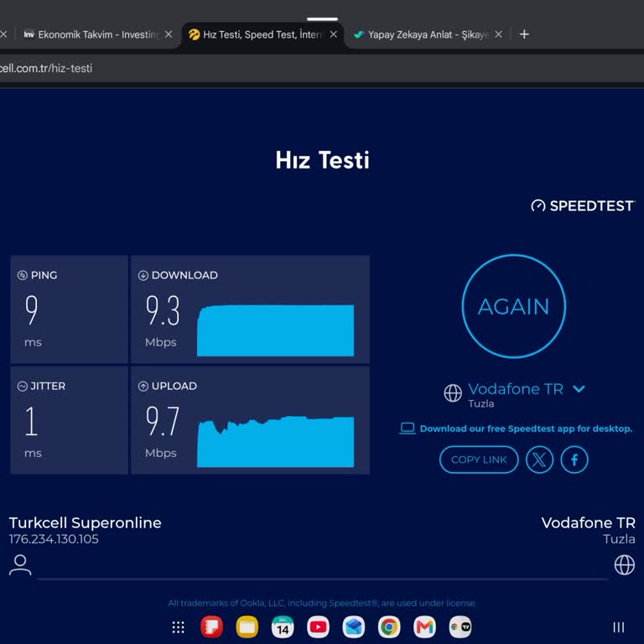Screen dimensions: 644x644
Task: Open Chrome from the dock
Action: 389,627
